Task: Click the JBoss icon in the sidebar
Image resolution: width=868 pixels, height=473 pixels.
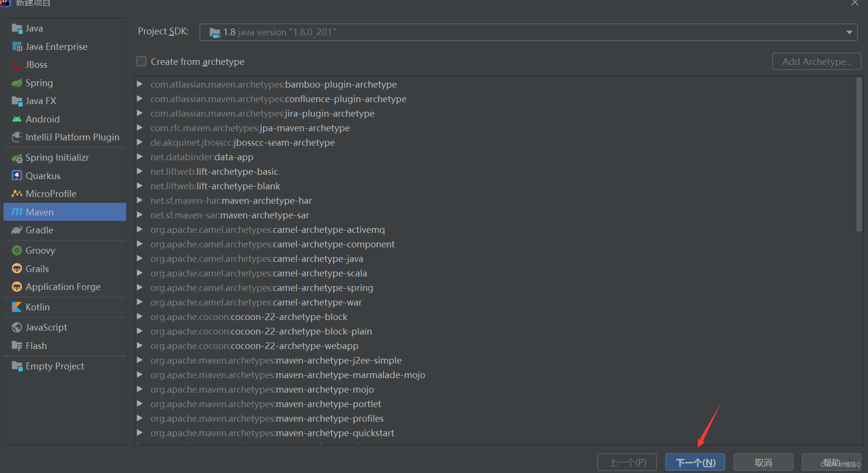Action: (x=17, y=65)
